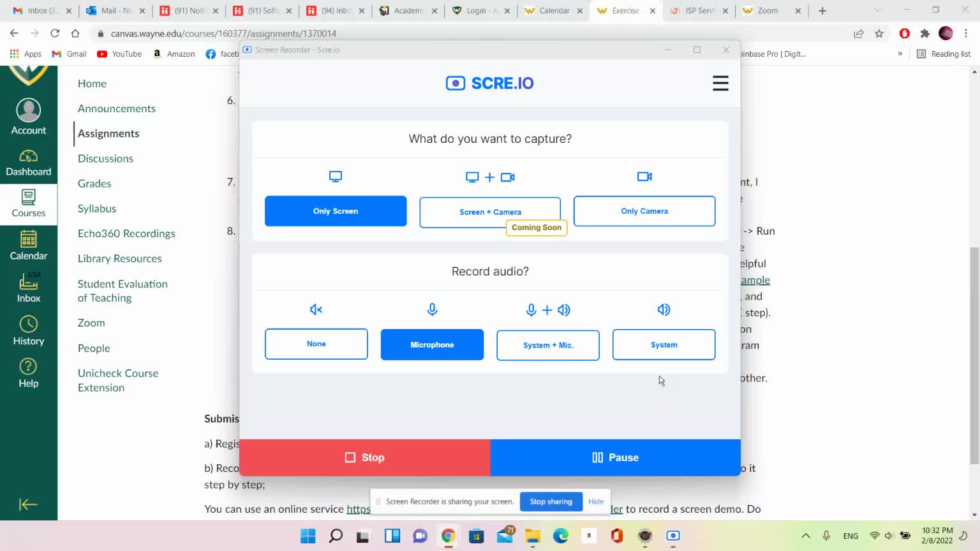This screenshot has width=980, height=551.
Task: Open taskbar Search
Action: pos(336,536)
